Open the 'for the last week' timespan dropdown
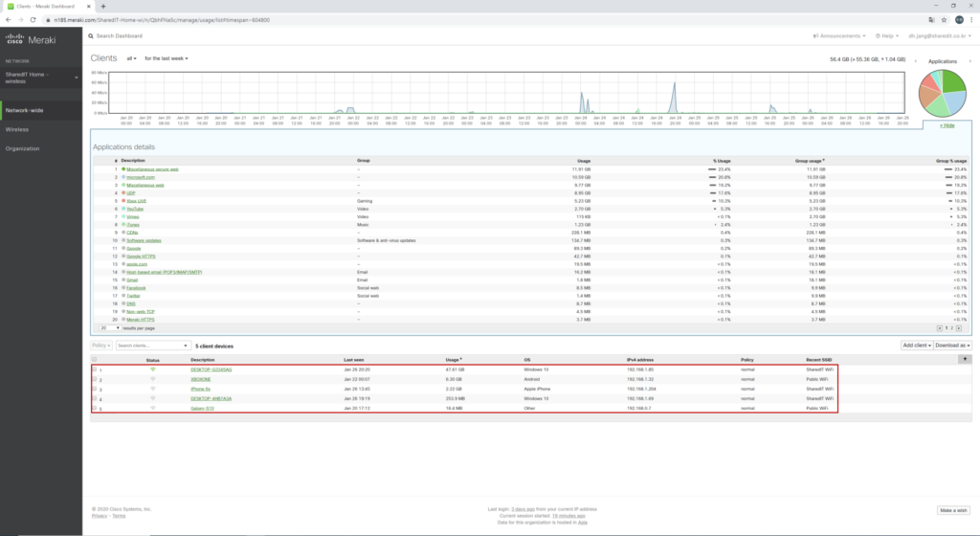 click(167, 58)
